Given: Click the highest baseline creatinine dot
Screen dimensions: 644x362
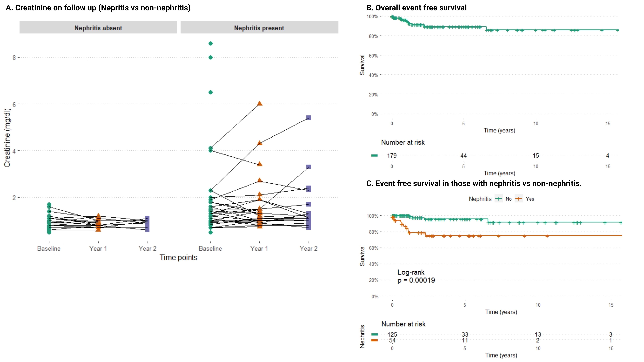Looking at the screenshot, I should coord(211,43).
